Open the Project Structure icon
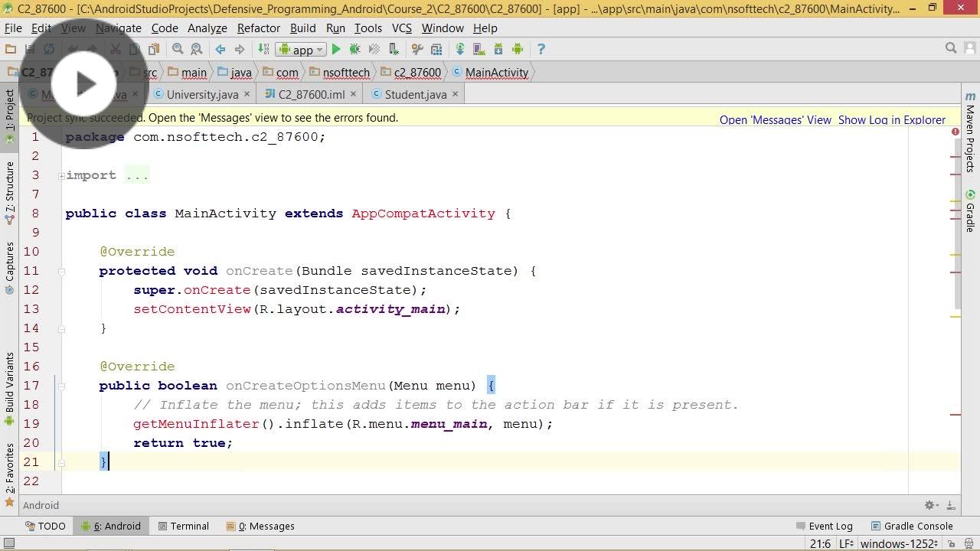Image resolution: width=980 pixels, height=551 pixels. [436, 49]
